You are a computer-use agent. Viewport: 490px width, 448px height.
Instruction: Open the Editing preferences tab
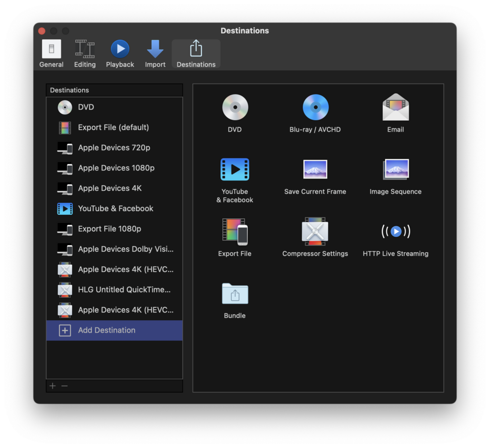(85, 54)
